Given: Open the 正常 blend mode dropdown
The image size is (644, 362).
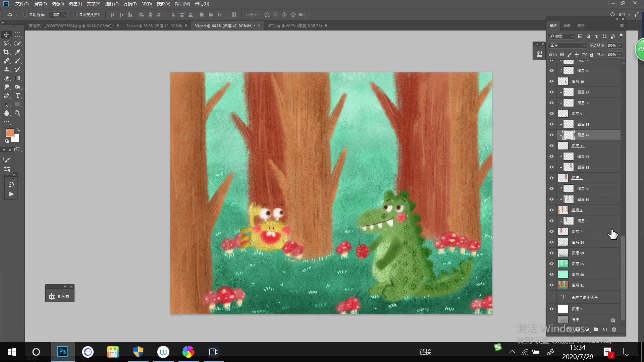Looking at the screenshot, I should coord(568,45).
